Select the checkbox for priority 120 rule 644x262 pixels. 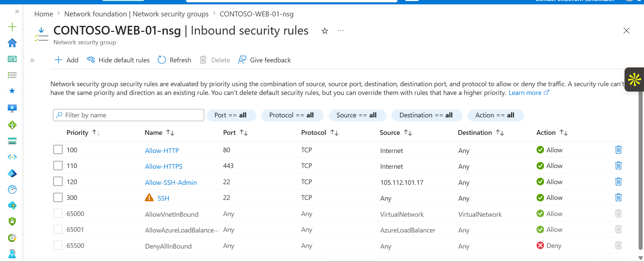[58, 181]
